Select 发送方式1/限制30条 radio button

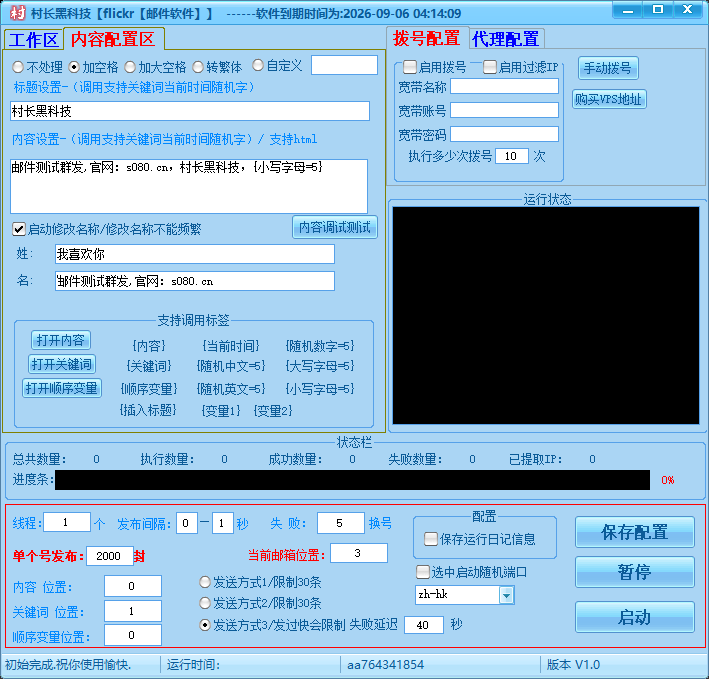click(x=206, y=581)
